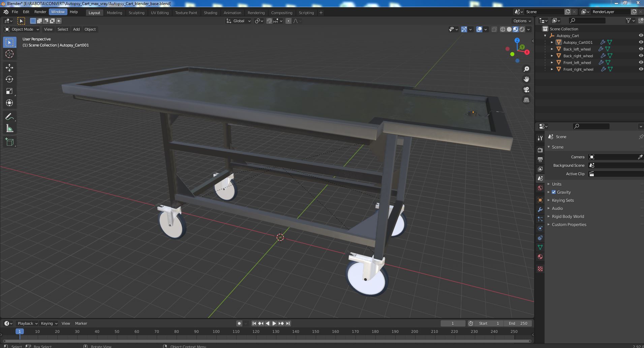Toggle X-ray view mode
Image resolution: width=644 pixels, height=348 pixels.
[x=494, y=29]
